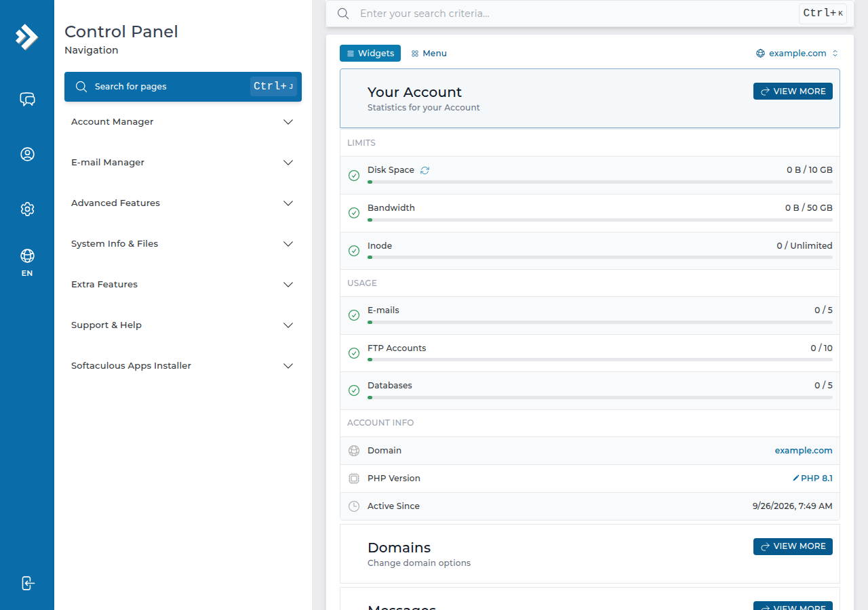Click the magnifier icon in top search bar
868x610 pixels.
pyautogui.click(x=344, y=14)
